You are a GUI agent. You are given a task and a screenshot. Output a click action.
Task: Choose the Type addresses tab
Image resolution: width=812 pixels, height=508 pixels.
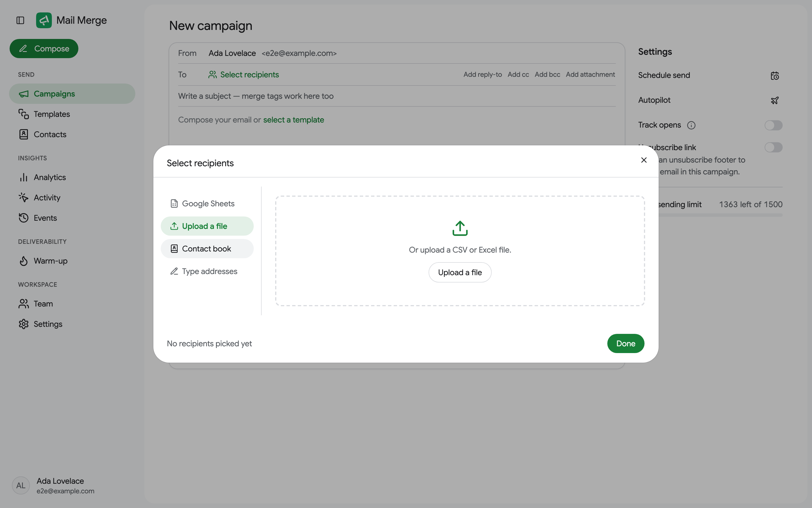[x=207, y=271]
